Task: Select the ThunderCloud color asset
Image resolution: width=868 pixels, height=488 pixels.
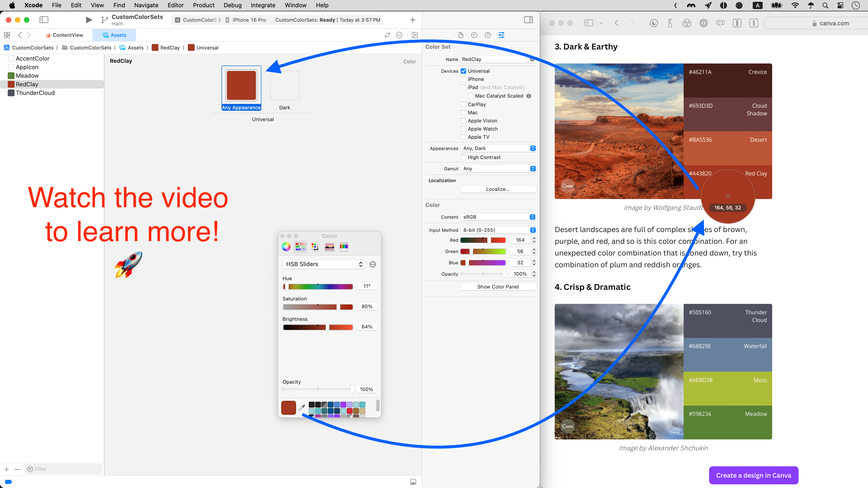Action: [x=35, y=93]
